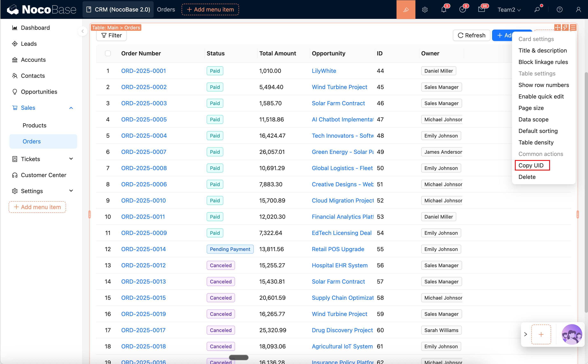Click the lightning bolt block icon
The width and height of the screenshot is (588, 364).
click(x=565, y=27)
